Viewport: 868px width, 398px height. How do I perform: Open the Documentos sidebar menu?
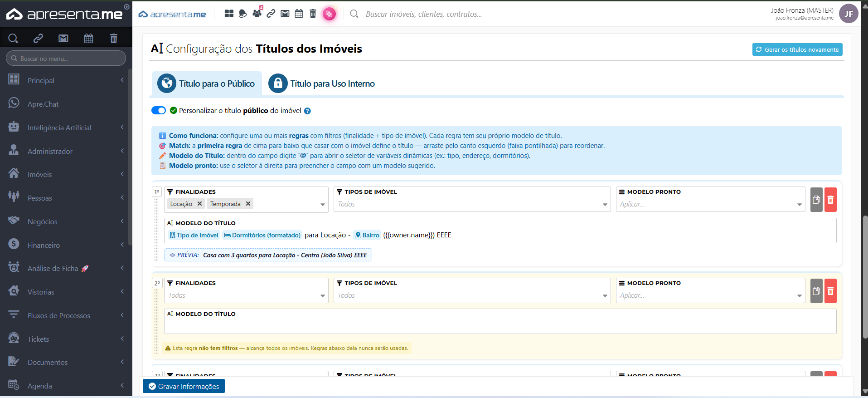point(66,362)
